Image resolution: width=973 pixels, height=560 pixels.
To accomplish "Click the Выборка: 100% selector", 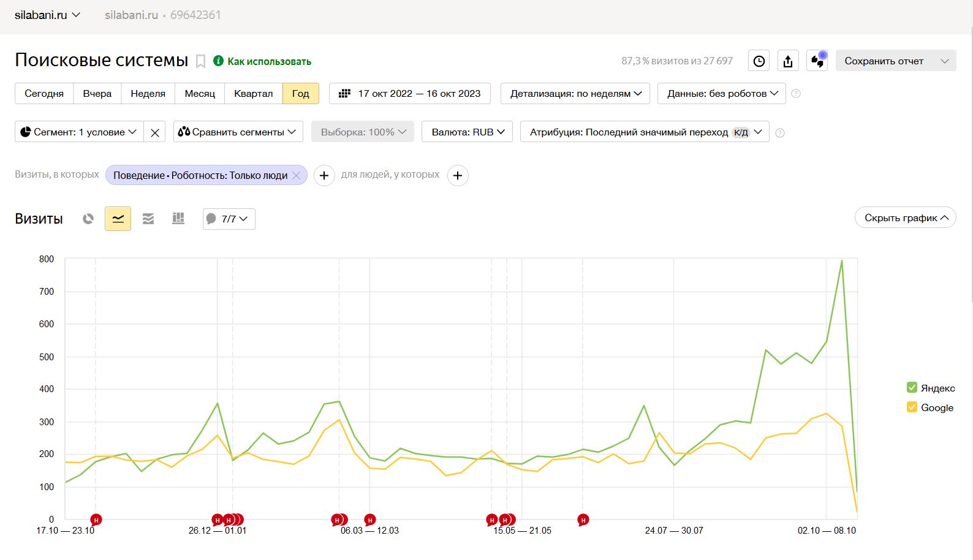I will (x=363, y=132).
